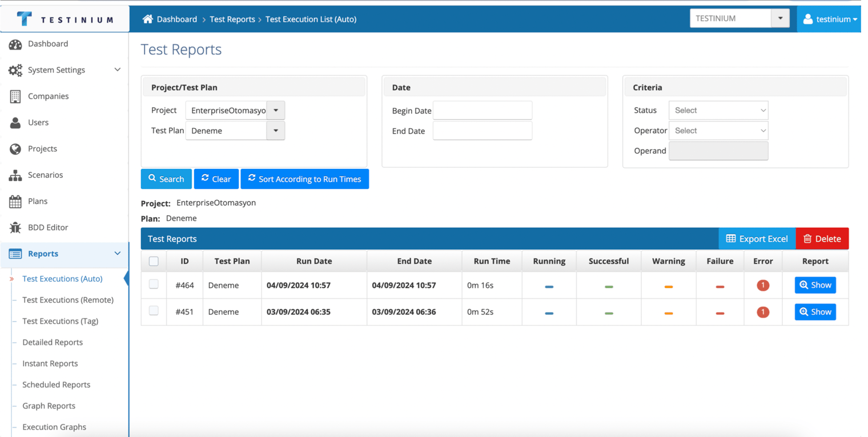Click the Run Time column header
The width and height of the screenshot is (868, 437).
pos(492,261)
